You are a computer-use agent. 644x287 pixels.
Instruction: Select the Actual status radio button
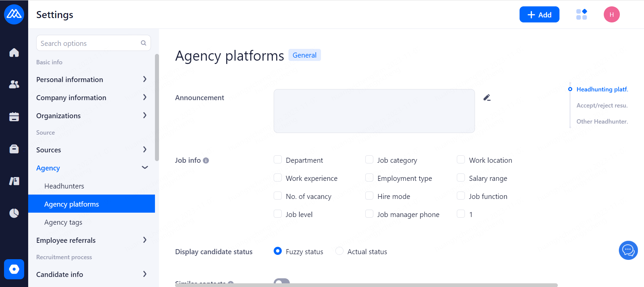tap(339, 251)
